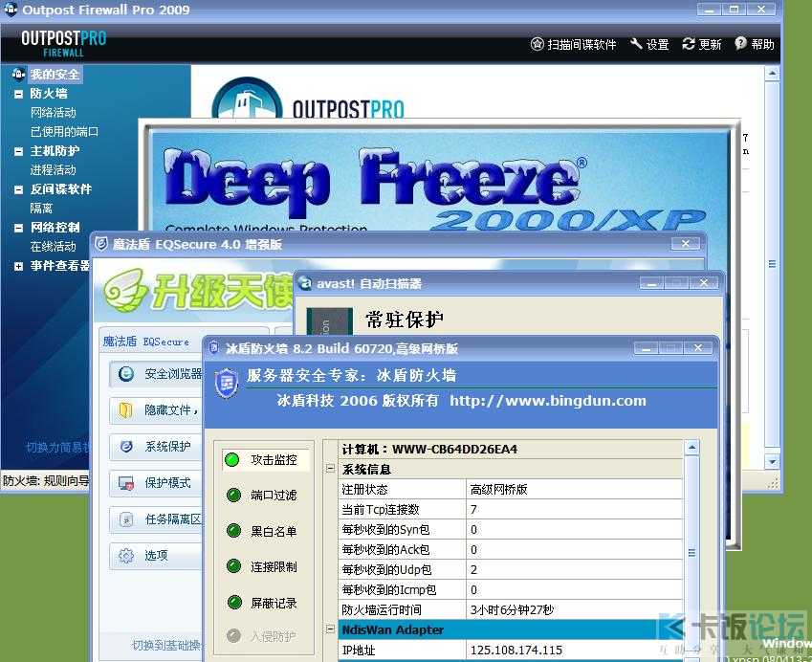Click the 隐藏文件 folder icon in EQSecure

126,410
